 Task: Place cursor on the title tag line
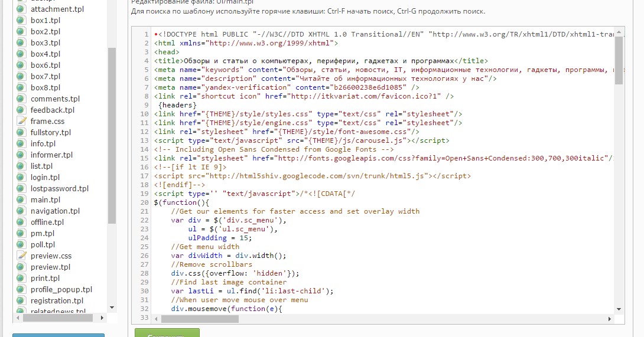point(321,61)
